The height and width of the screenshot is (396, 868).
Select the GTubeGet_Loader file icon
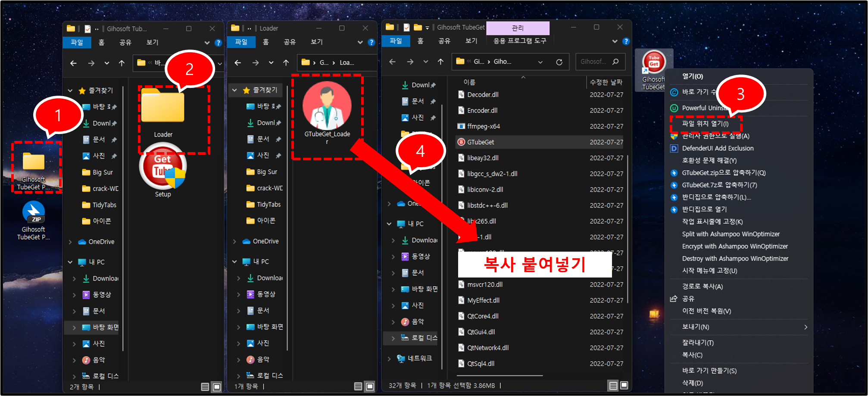point(327,113)
